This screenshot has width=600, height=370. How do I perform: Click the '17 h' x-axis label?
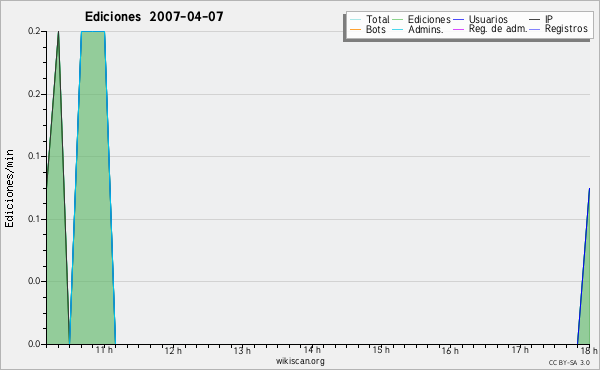[520, 350]
